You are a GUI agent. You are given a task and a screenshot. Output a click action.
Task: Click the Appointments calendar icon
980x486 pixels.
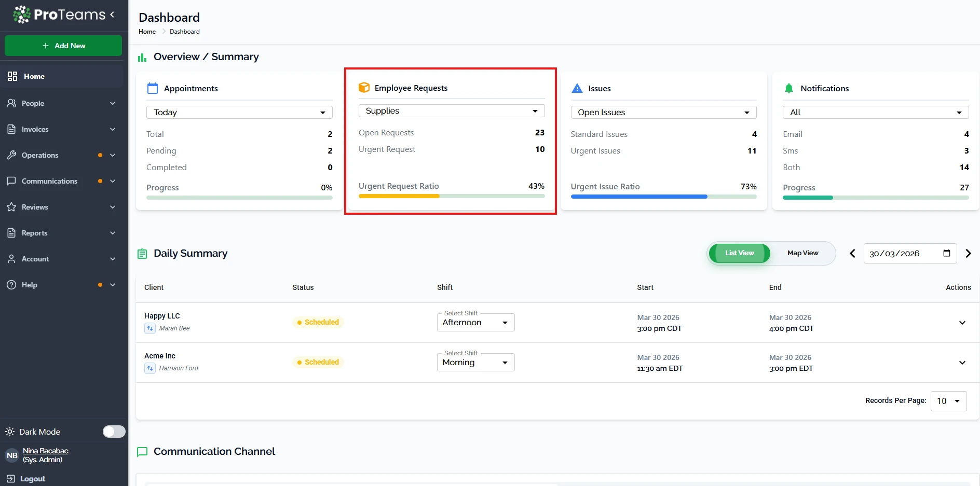(x=153, y=88)
